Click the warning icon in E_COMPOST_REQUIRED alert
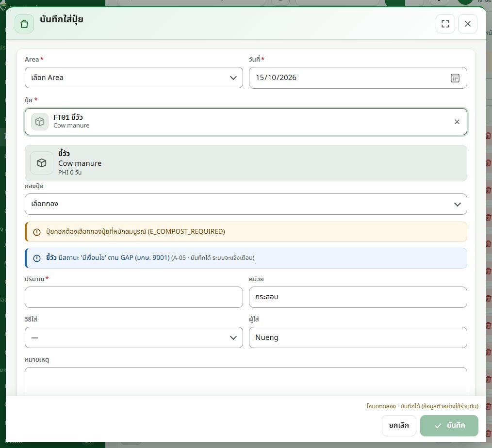492x448 pixels. (x=37, y=232)
